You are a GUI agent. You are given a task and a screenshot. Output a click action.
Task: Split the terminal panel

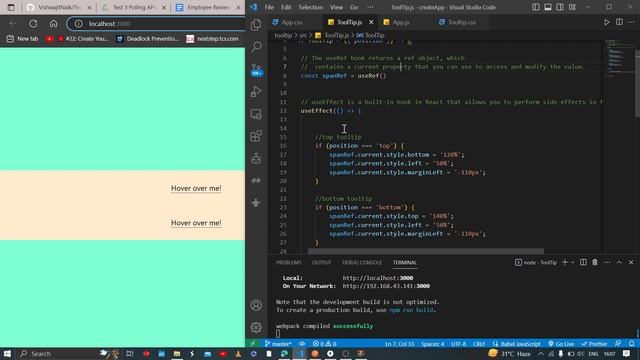(583, 262)
